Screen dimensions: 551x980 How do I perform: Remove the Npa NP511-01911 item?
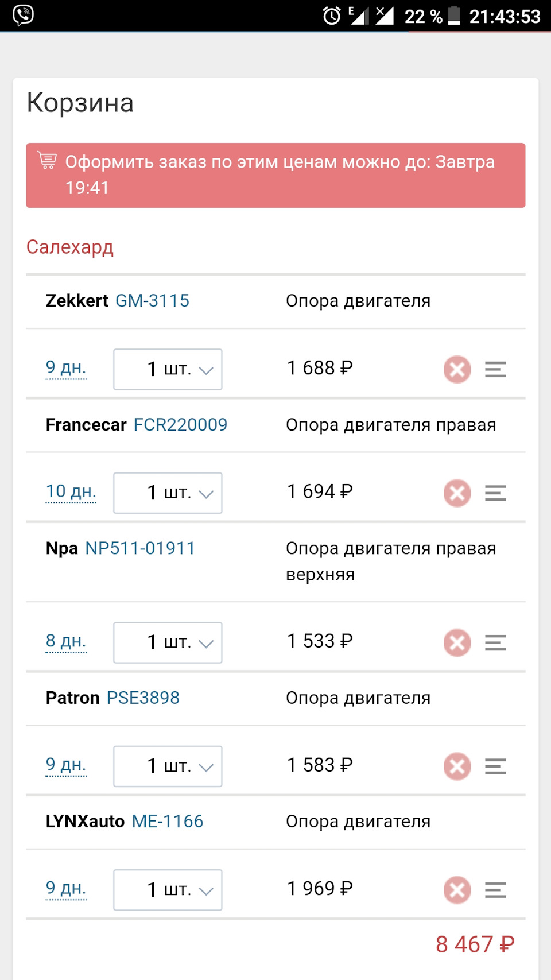coord(457,642)
